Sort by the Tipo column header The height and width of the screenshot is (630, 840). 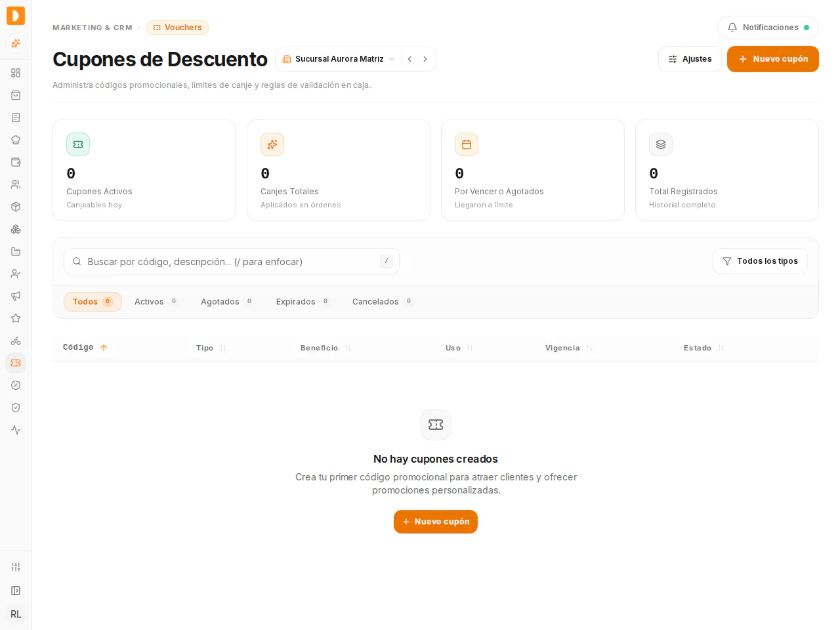pos(211,348)
